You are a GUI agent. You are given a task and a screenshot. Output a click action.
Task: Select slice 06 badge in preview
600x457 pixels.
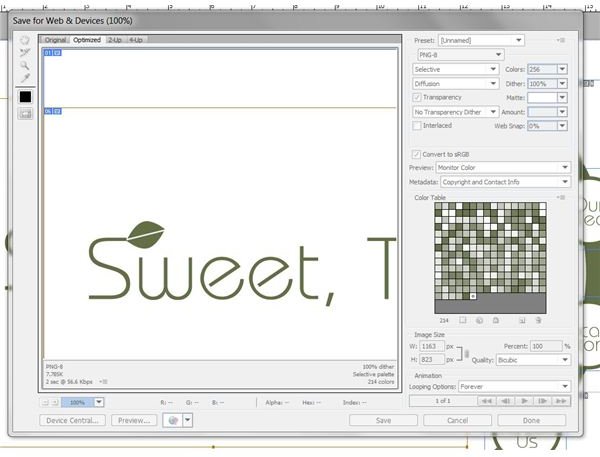pyautogui.click(x=52, y=111)
